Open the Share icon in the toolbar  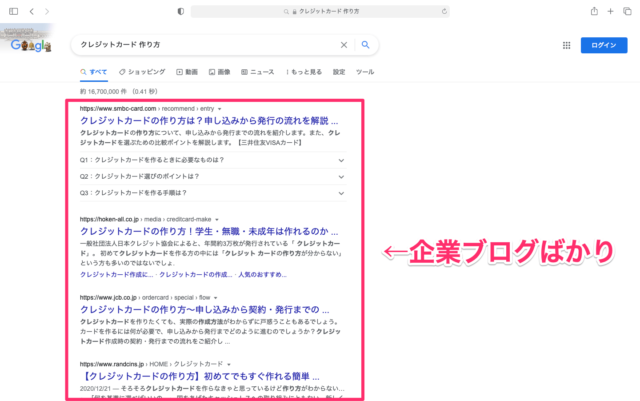pyautogui.click(x=594, y=11)
